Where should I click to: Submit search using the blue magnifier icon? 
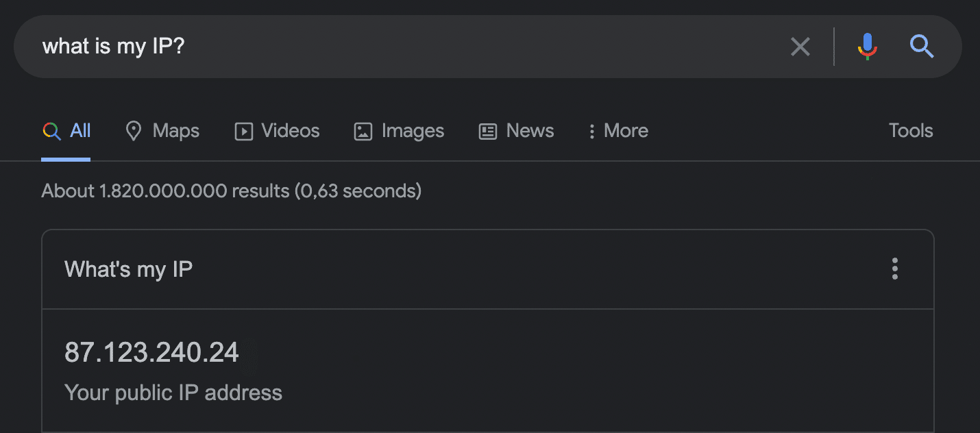pyautogui.click(x=922, y=47)
